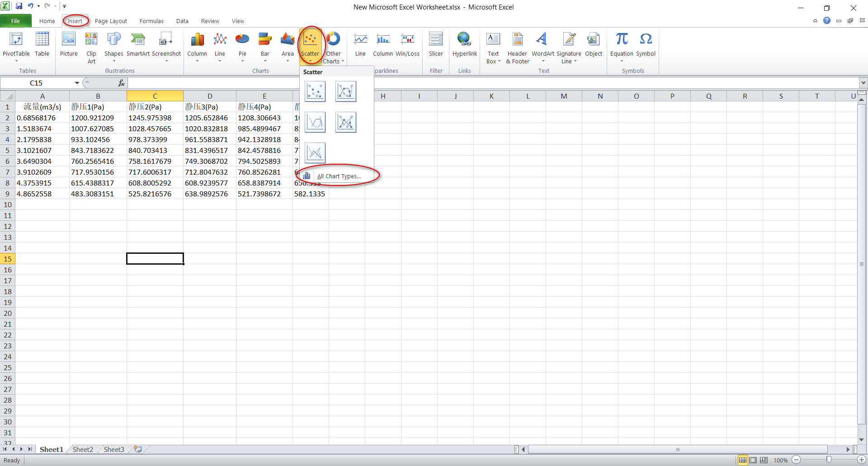Switch to the Formulas ribbon tab
The width and height of the screenshot is (868, 466).
pos(151,21)
